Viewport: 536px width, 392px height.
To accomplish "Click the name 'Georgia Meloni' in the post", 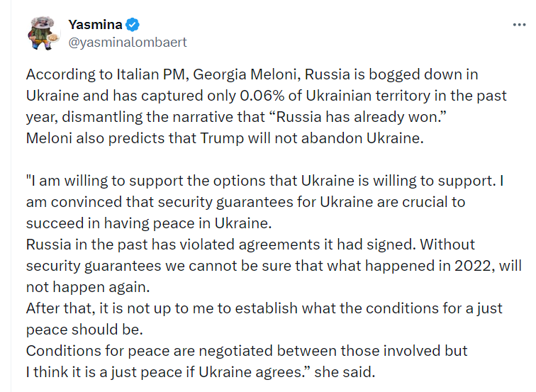I will click(x=247, y=74).
